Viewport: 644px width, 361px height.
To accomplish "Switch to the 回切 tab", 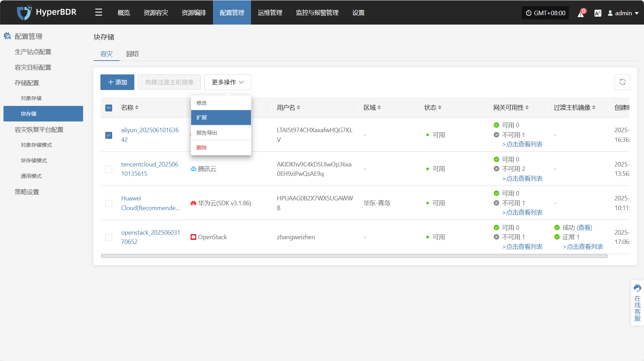I will point(132,54).
